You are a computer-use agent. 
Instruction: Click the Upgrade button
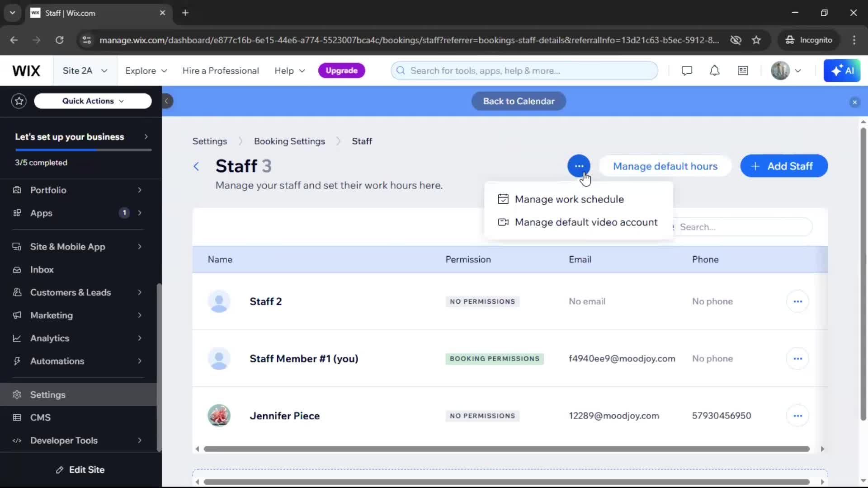coord(341,70)
